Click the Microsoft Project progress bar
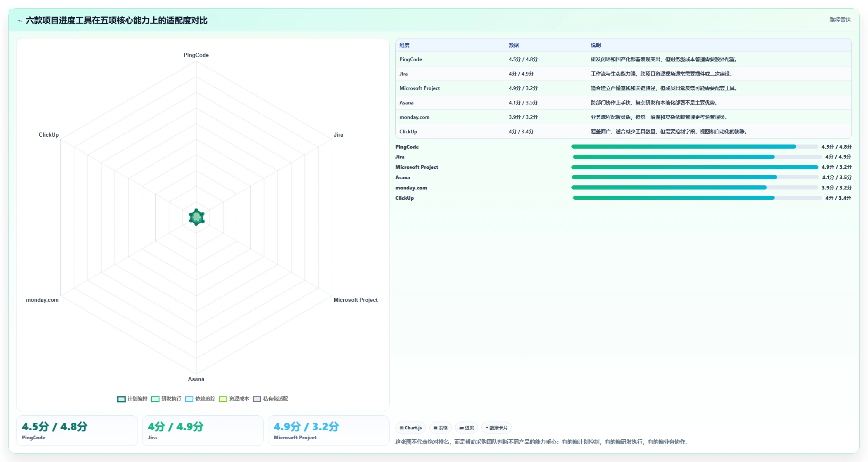The height and width of the screenshot is (462, 868). [x=694, y=167]
